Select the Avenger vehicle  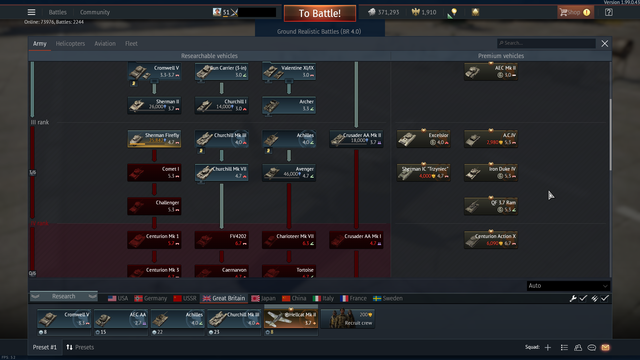(289, 172)
